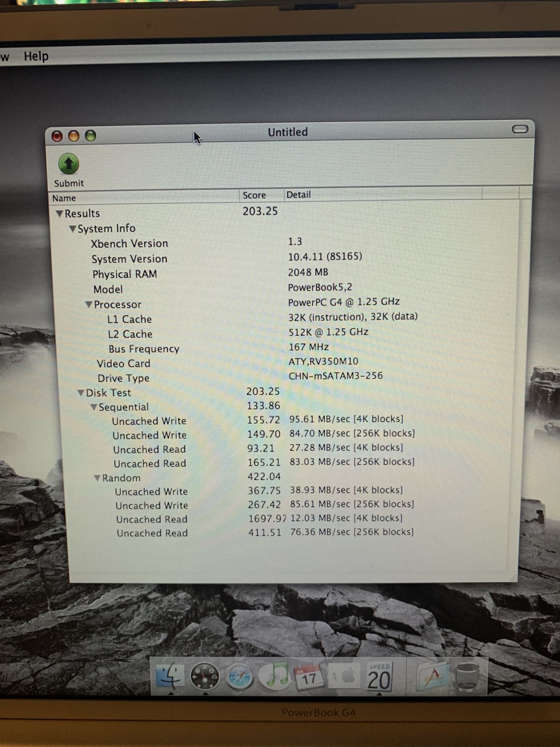Click the detail value ATY,RV350M10
Image resolution: width=560 pixels, height=747 pixels.
point(323,362)
